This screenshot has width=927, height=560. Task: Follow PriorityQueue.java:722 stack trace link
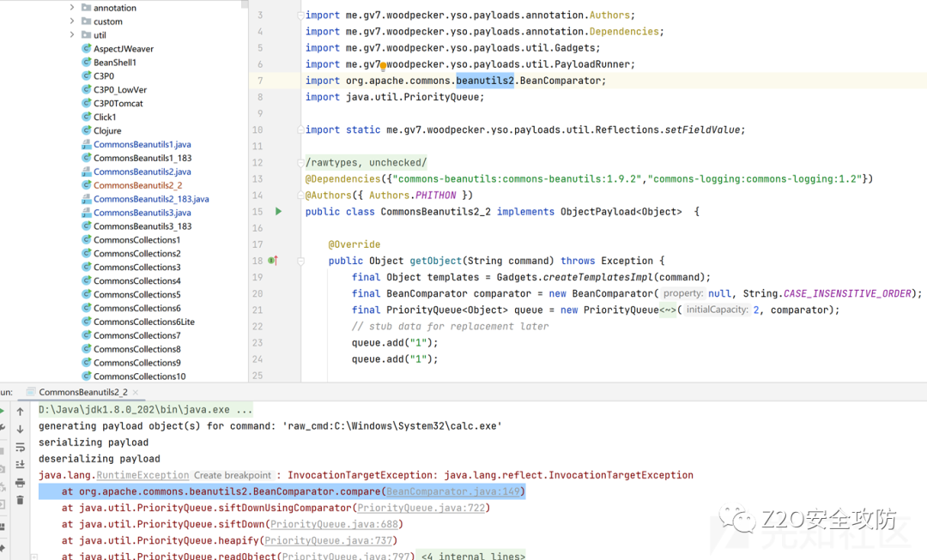pos(421,508)
